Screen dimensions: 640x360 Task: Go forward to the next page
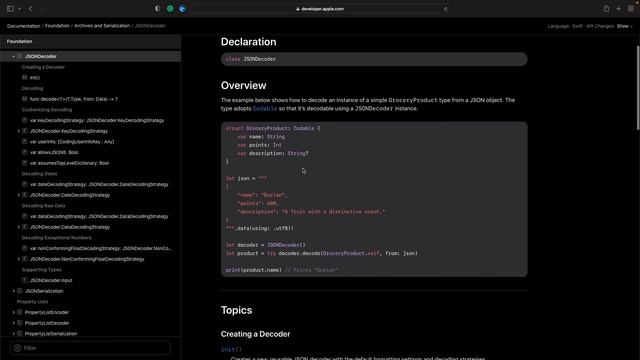(42, 9)
